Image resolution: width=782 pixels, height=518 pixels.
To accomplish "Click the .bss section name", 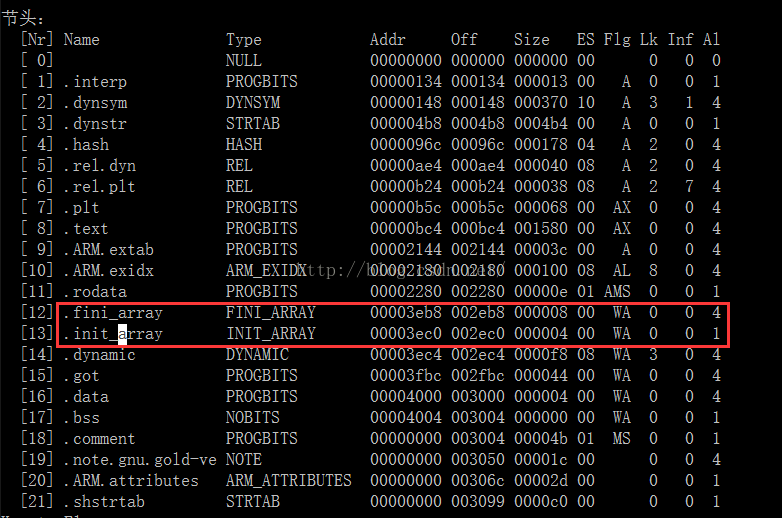I will coord(82,417).
